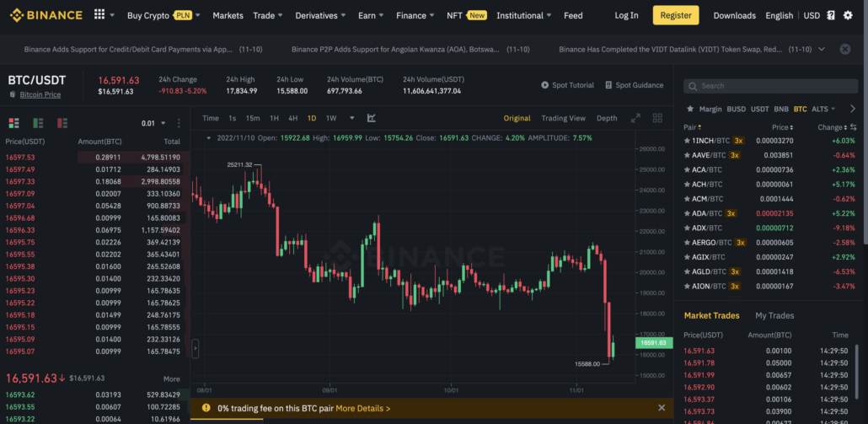The width and height of the screenshot is (868, 424).
Task: Select the favorites star filter
Action: pyautogui.click(x=689, y=109)
